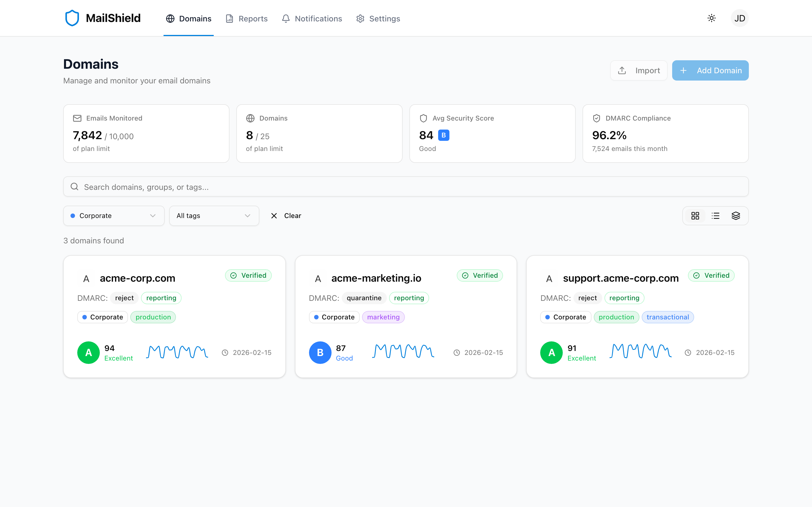Open the Reports tab
Viewport: 812px width, 507px height.
[x=247, y=18]
